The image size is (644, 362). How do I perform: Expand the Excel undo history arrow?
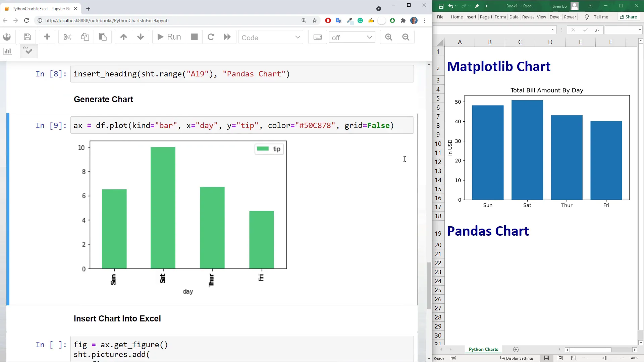pos(456,6)
